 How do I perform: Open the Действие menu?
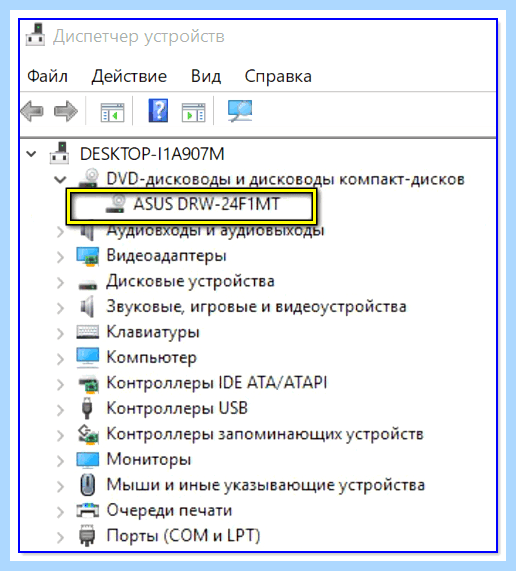point(129,76)
